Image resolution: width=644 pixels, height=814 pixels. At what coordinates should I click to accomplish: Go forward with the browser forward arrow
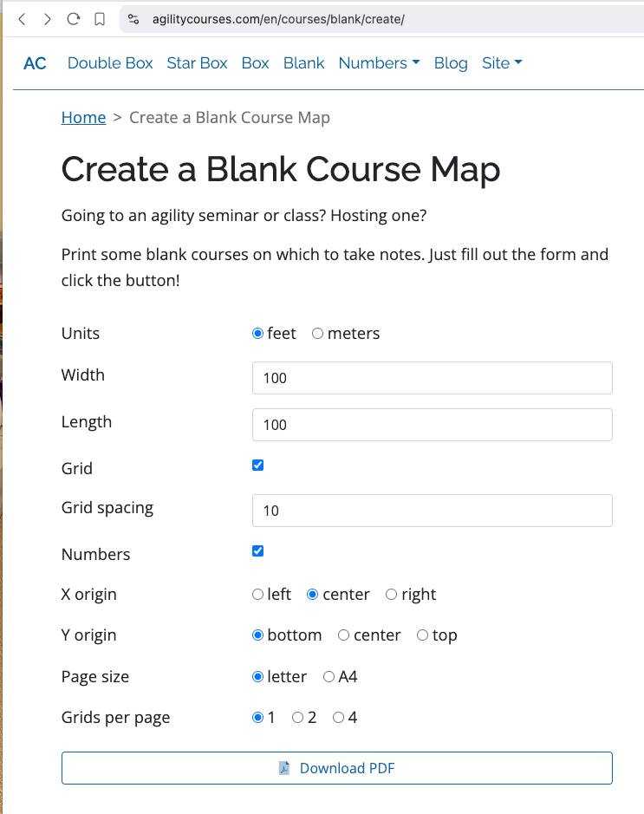point(47,19)
